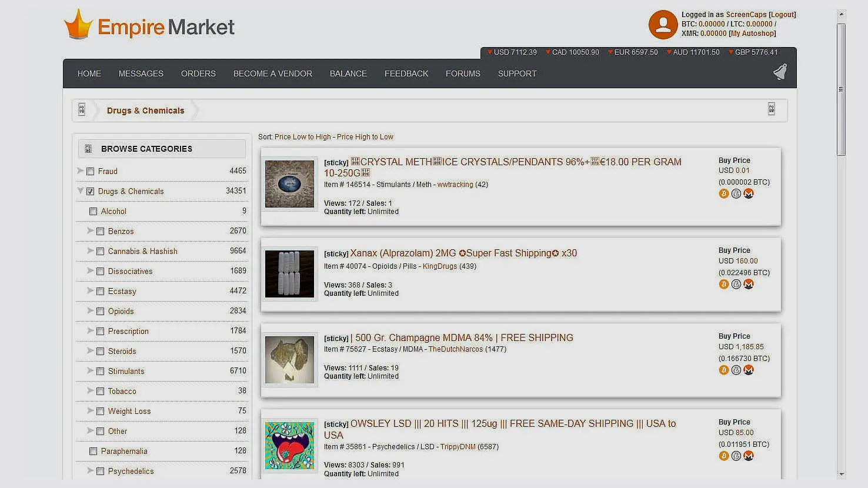Expand the Psychedelics subcategory arrow
Viewport: 868px width, 488px height.
point(91,470)
